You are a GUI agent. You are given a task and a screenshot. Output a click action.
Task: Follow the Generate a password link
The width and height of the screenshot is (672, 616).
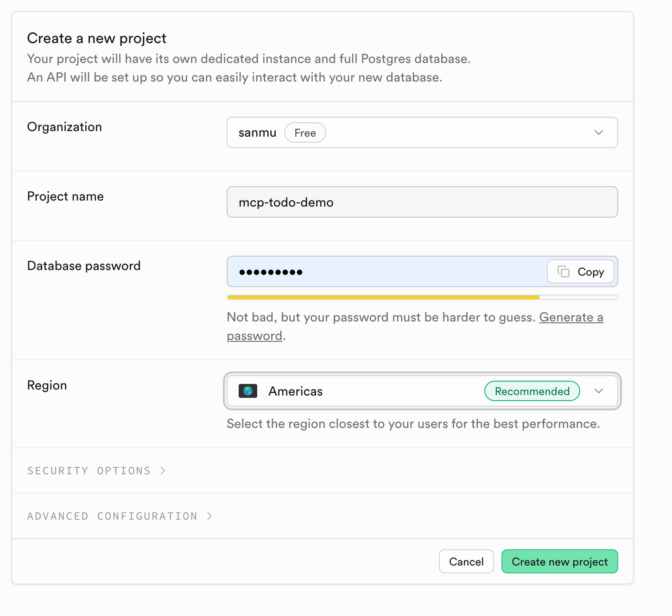pyautogui.click(x=571, y=317)
